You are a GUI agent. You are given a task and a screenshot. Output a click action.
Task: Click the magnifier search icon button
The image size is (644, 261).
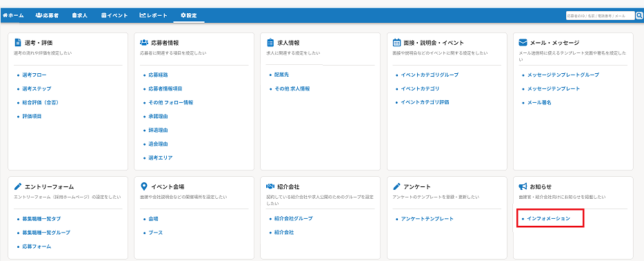639,16
